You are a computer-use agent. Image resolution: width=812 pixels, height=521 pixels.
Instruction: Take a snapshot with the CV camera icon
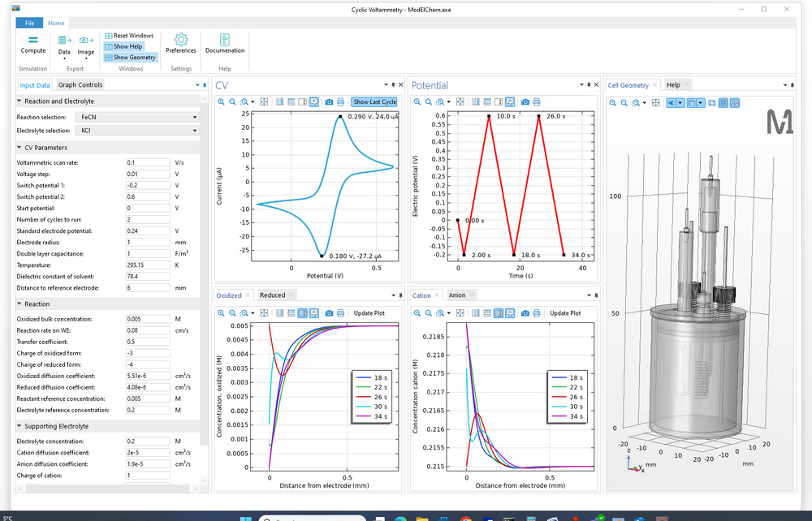click(x=329, y=101)
